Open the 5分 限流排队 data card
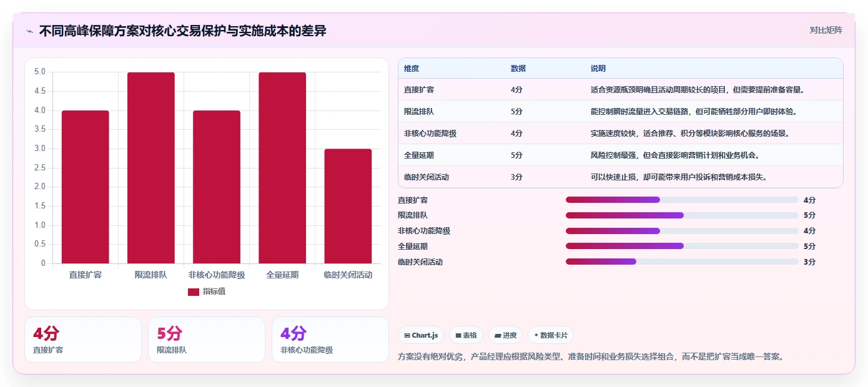The height and width of the screenshot is (387, 868). click(207, 340)
